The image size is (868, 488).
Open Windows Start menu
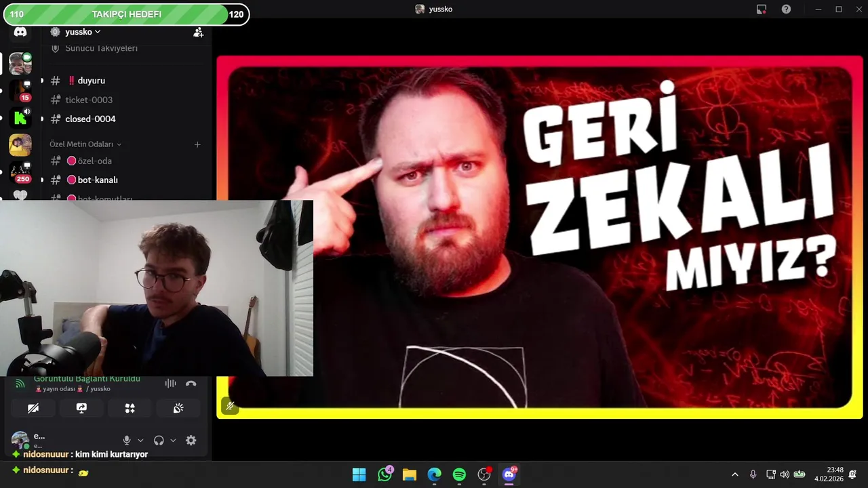click(359, 474)
